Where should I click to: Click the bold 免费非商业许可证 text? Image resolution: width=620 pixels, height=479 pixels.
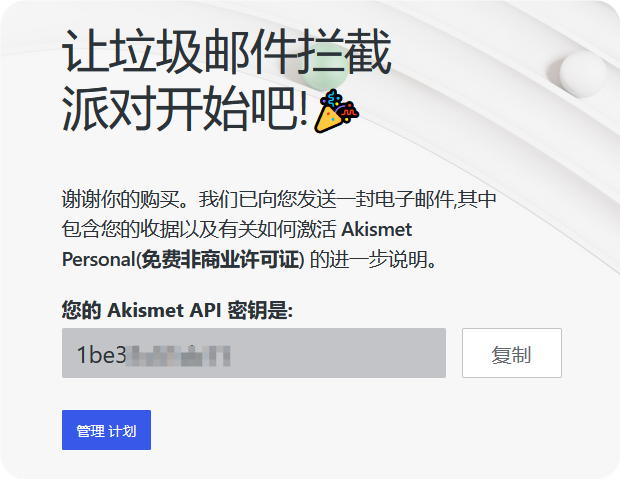click(220, 259)
